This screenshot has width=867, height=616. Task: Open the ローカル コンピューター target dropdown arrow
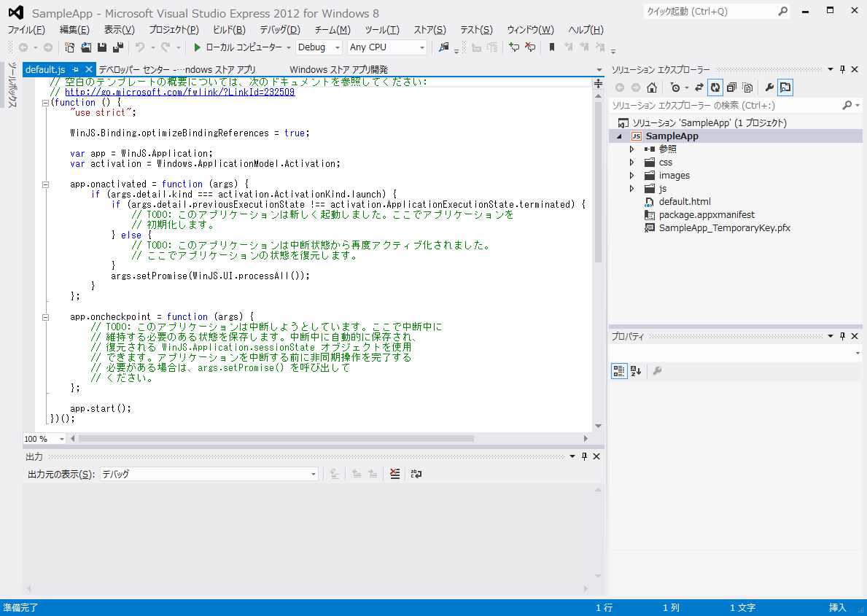(x=289, y=47)
